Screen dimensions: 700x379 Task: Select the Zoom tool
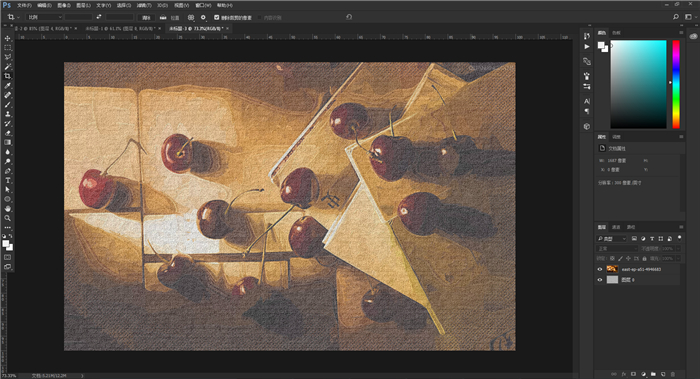tap(8, 218)
